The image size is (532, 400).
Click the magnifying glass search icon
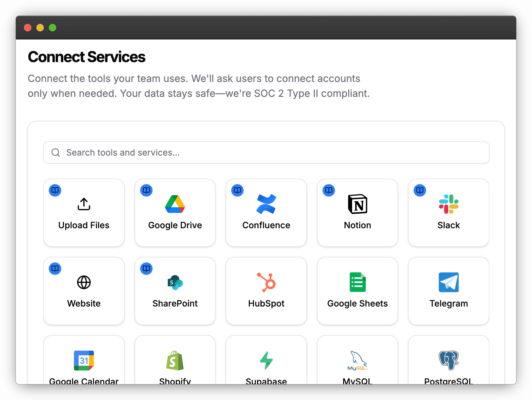coord(56,152)
